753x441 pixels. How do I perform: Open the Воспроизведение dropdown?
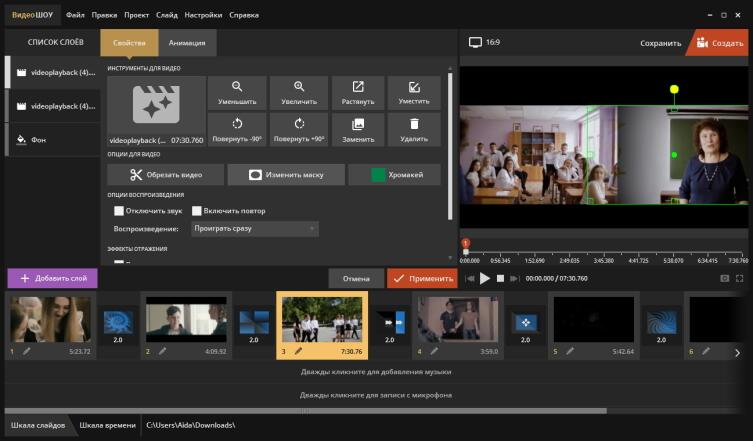(x=254, y=229)
